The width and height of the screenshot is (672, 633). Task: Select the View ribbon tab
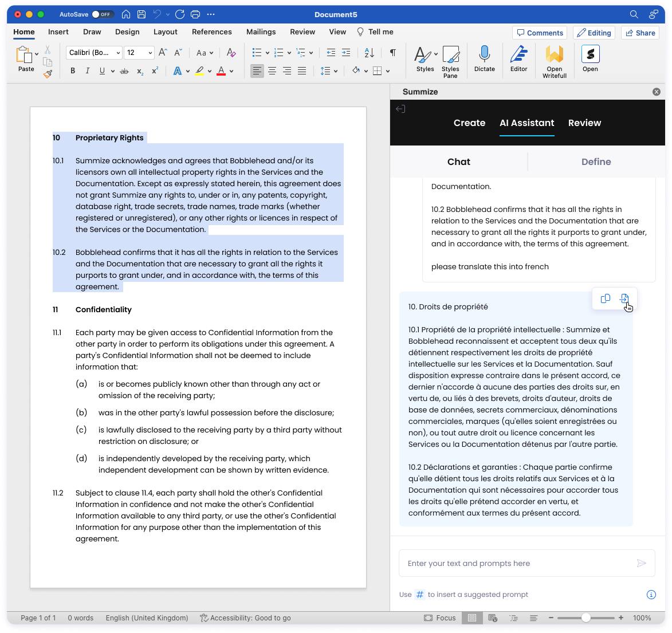[x=337, y=32]
